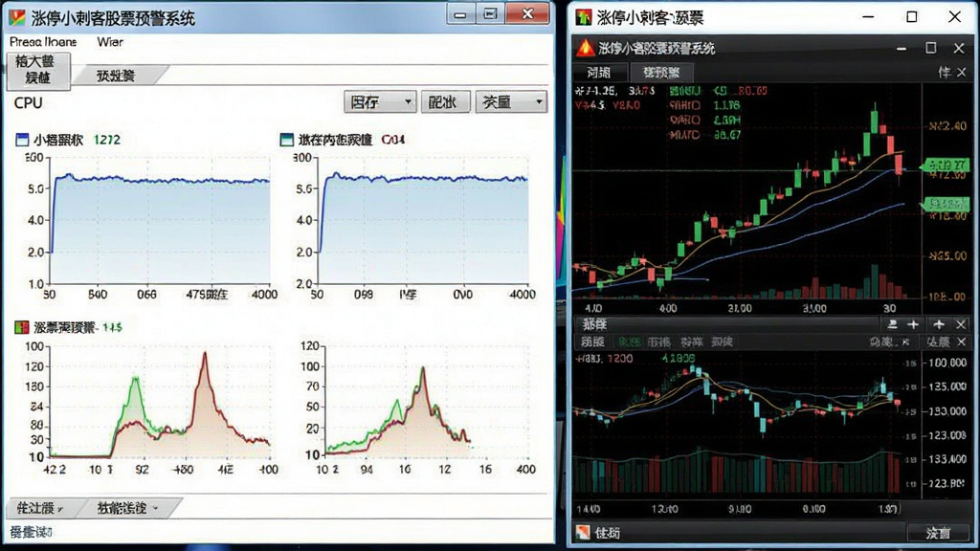Select the first tab in the dark inner window
The width and height of the screenshot is (980, 551).
[x=599, y=73]
